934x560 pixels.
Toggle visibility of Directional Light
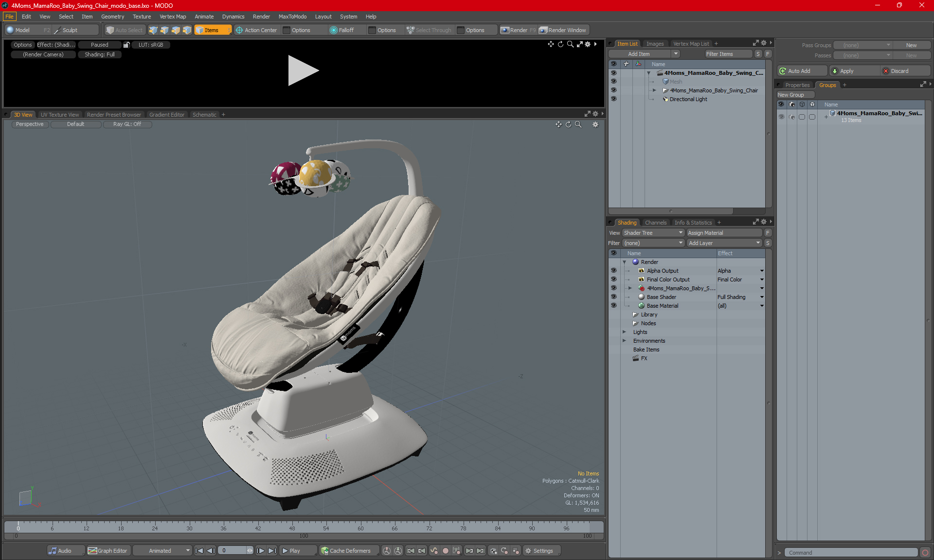pos(613,99)
